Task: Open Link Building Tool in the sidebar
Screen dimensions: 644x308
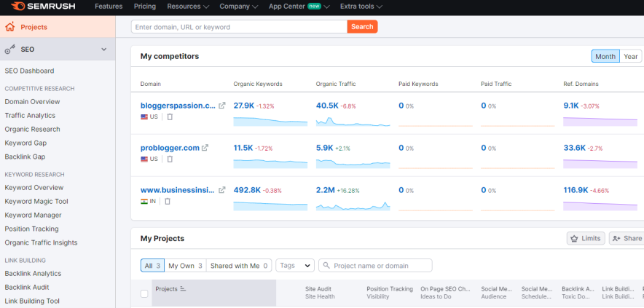Action: 32,301
